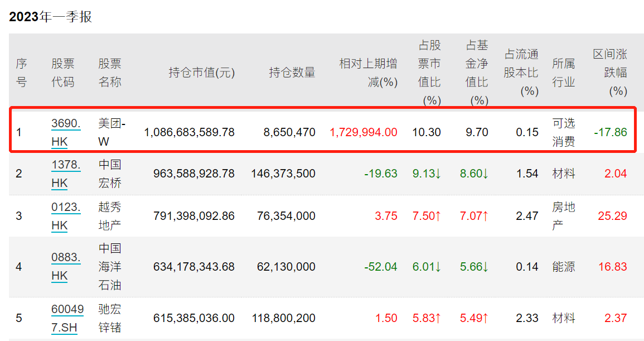This screenshot has width=644, height=341.
Task: Click the 2023年一季报 heading
Action: coord(50,17)
